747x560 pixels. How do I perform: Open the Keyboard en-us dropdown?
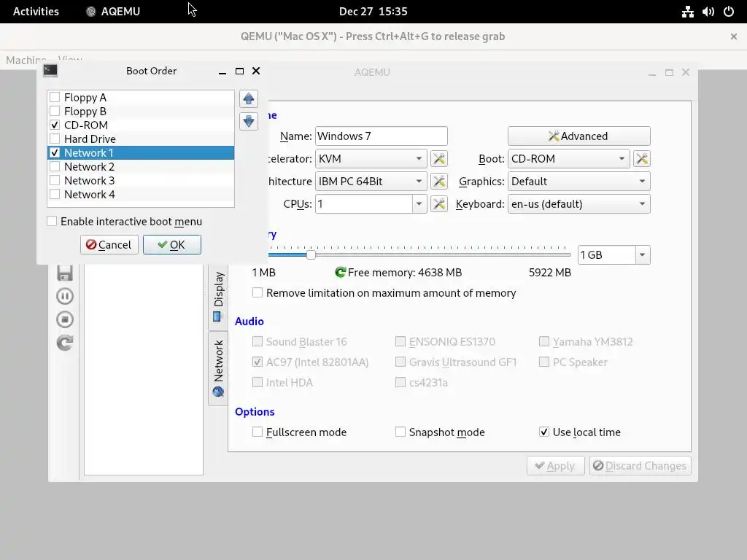578,204
